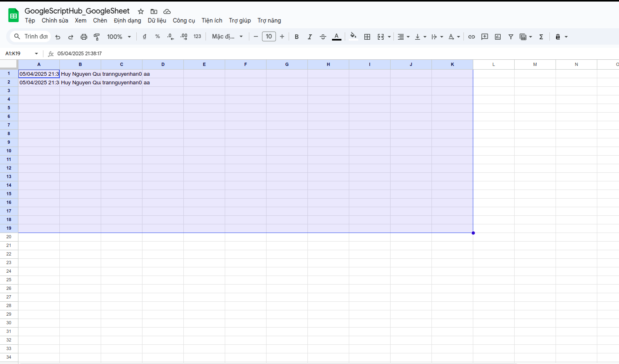This screenshot has height=364, width=619.
Task: Check the cloud save status icon
Action: 167,11
